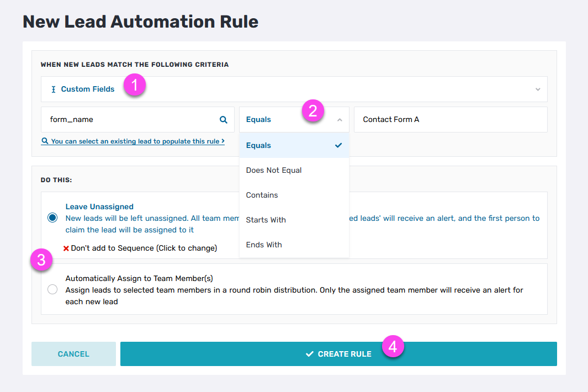The width and height of the screenshot is (588, 392).
Task: Click the pink numbered marker 4
Action: coord(393,347)
